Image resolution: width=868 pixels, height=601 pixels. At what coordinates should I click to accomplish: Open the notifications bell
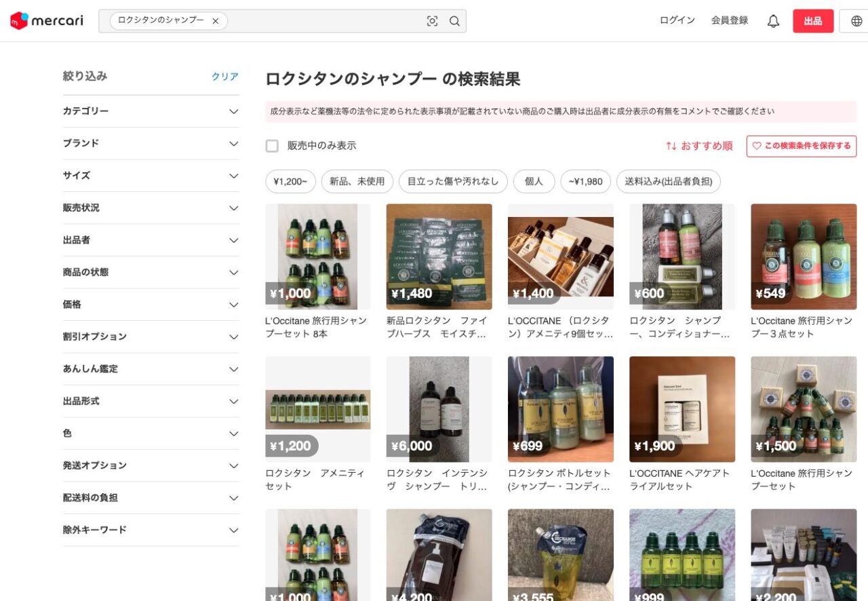pyautogui.click(x=773, y=21)
